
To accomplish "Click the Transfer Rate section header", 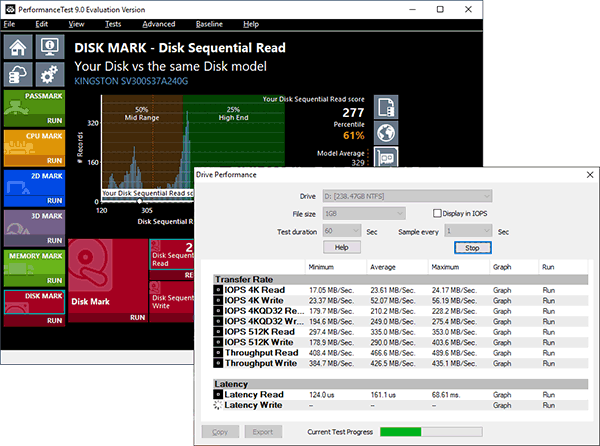I will tap(401, 280).
